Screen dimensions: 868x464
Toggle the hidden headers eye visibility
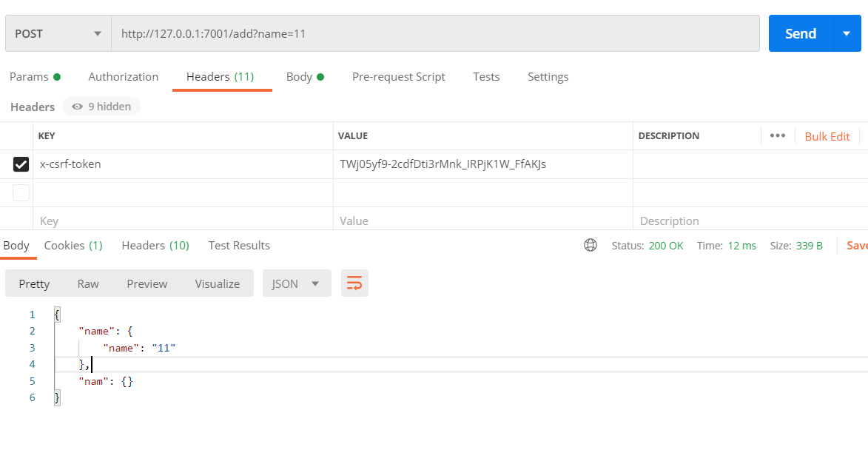coord(76,106)
